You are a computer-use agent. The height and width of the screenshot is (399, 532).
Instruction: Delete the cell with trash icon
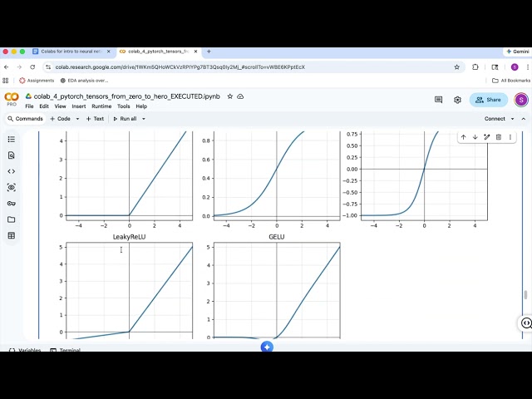[499, 137]
